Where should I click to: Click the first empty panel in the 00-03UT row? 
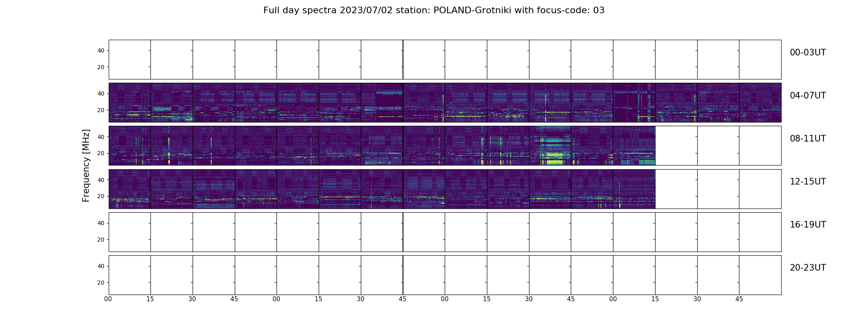130,59
